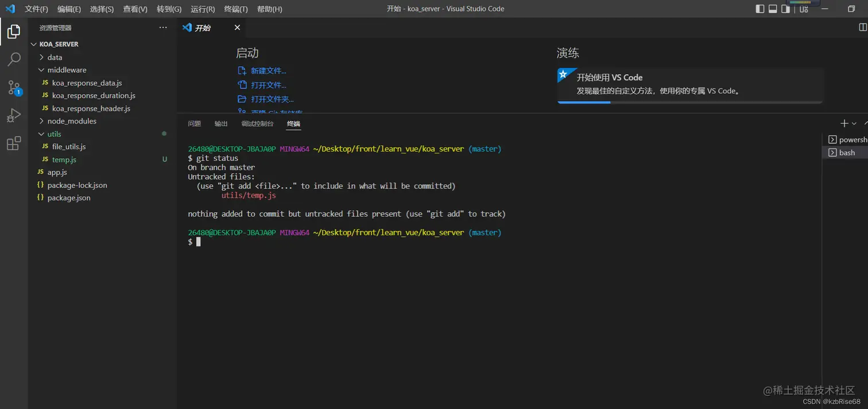Collapse the utils folder
Image resolution: width=868 pixels, height=409 pixels.
click(x=41, y=134)
